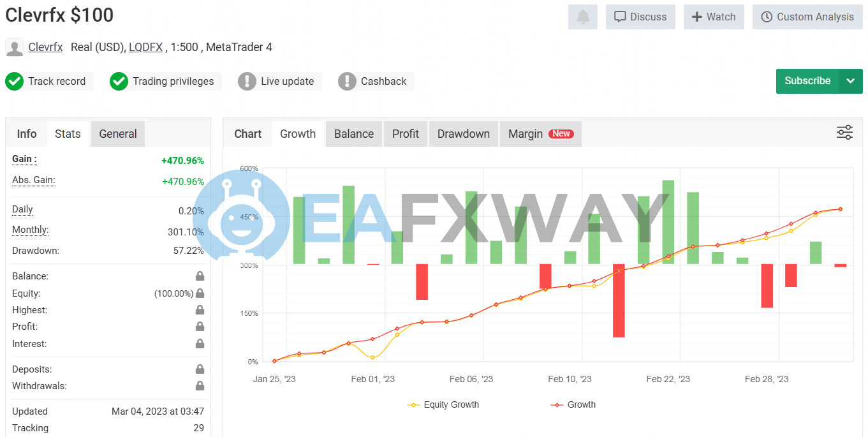The height and width of the screenshot is (437, 868).
Task: Switch to the Stats tab
Action: (68, 133)
